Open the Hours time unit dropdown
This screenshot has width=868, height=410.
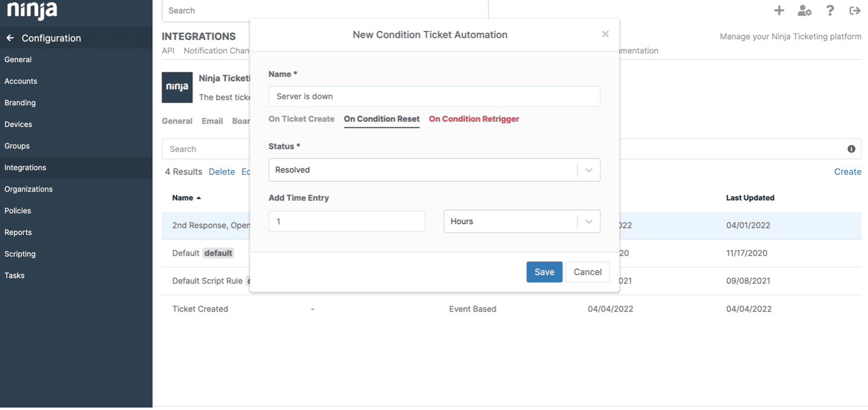click(x=521, y=222)
